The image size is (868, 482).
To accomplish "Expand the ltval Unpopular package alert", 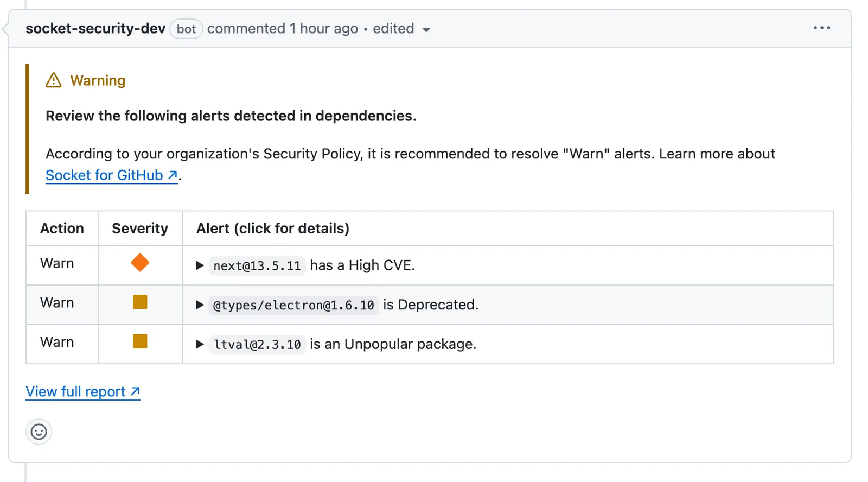I will pos(200,344).
